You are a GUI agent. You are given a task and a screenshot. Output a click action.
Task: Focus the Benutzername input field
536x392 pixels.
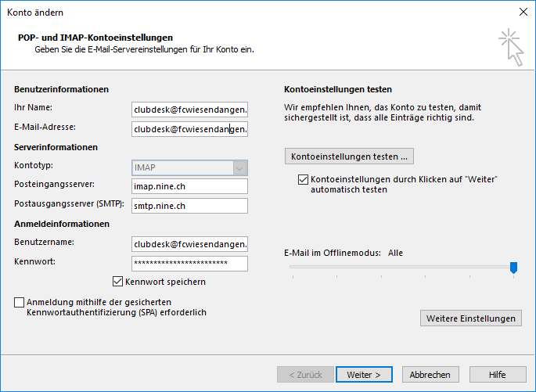[x=190, y=244]
